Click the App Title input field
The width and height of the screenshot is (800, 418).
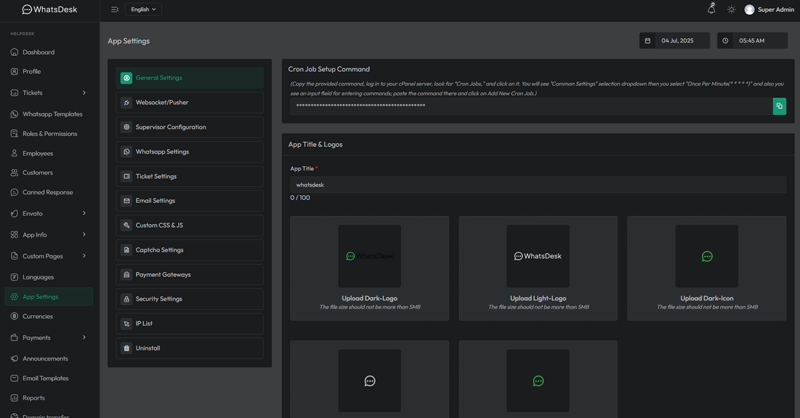[538, 185]
